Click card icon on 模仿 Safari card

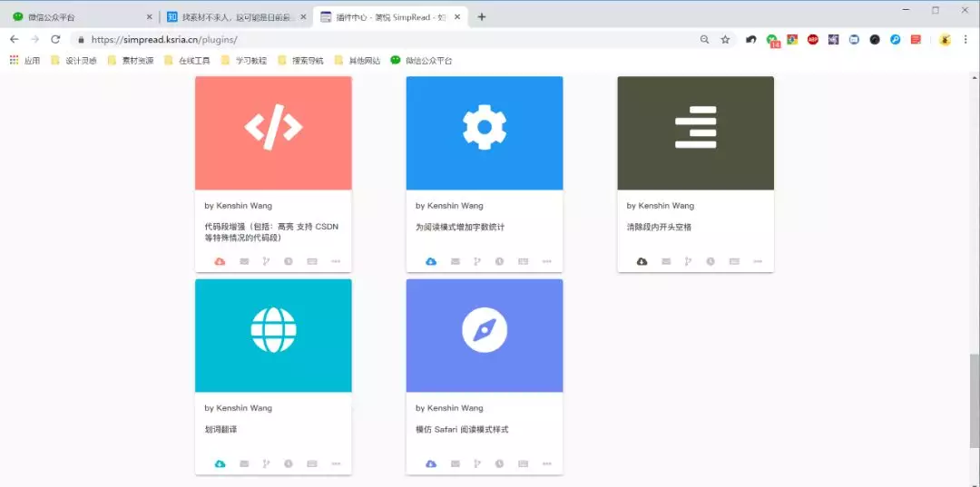524,464
